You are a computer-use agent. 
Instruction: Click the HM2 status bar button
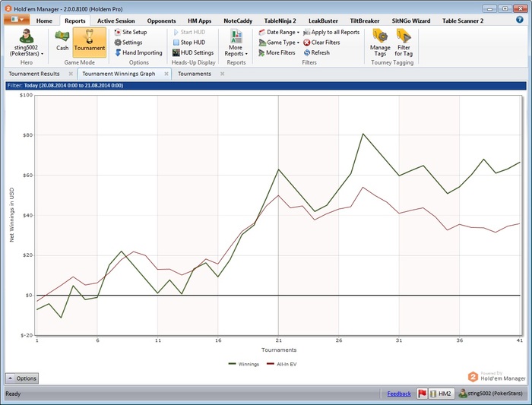tap(442, 394)
